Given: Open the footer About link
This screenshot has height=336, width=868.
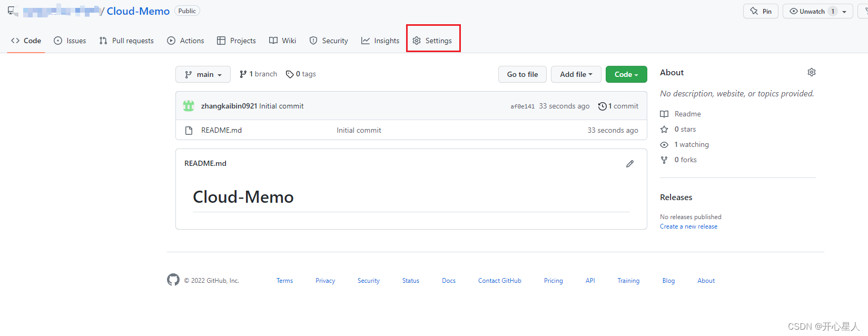Looking at the screenshot, I should click(706, 281).
